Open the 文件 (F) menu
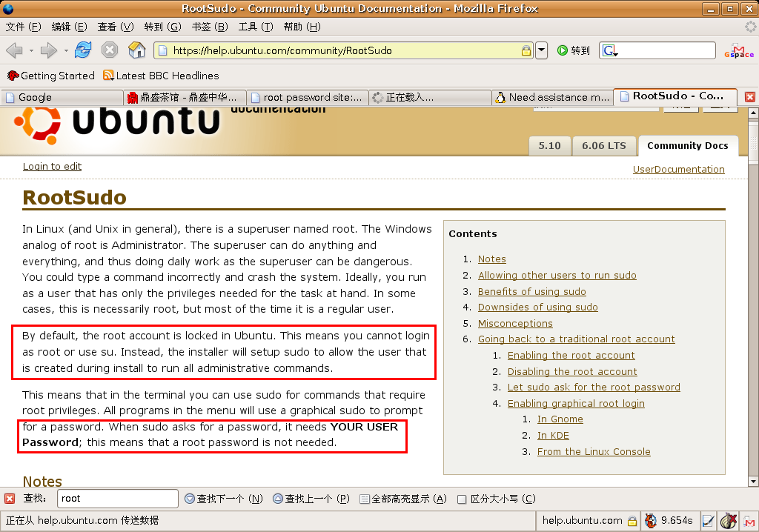Viewport: 759px width, 532px height. click(23, 27)
